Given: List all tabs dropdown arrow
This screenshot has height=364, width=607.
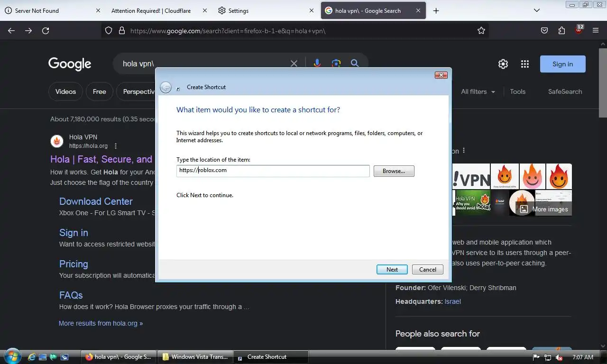Looking at the screenshot, I should point(537,10).
